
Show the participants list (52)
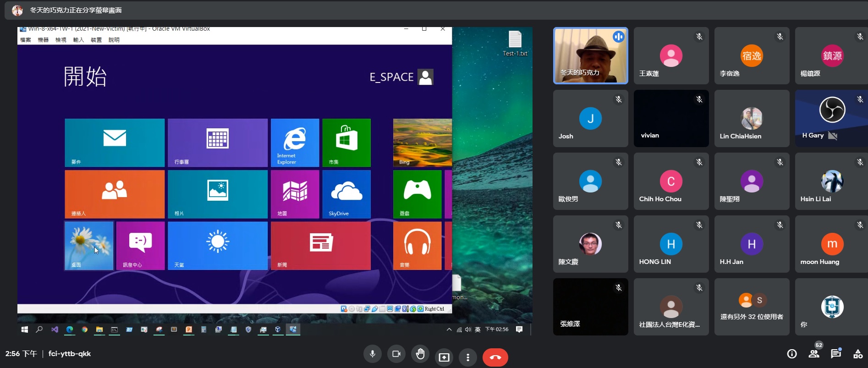[814, 354]
